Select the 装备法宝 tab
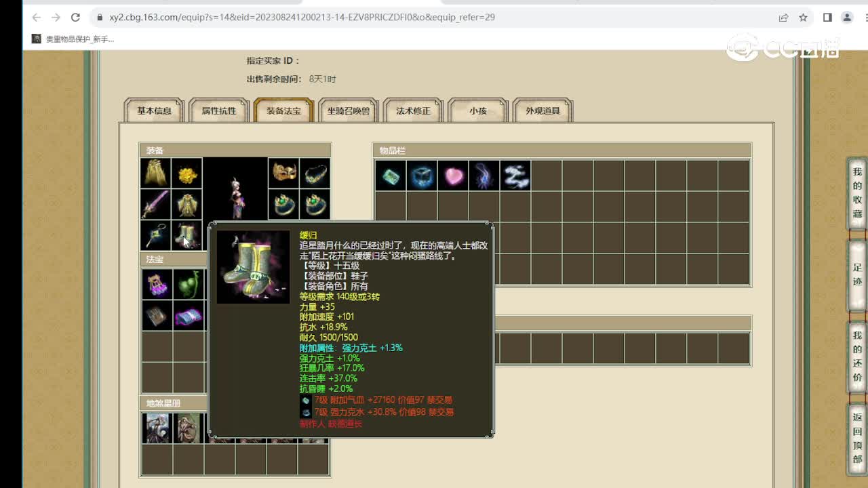The height and width of the screenshot is (488, 868). [x=283, y=110]
